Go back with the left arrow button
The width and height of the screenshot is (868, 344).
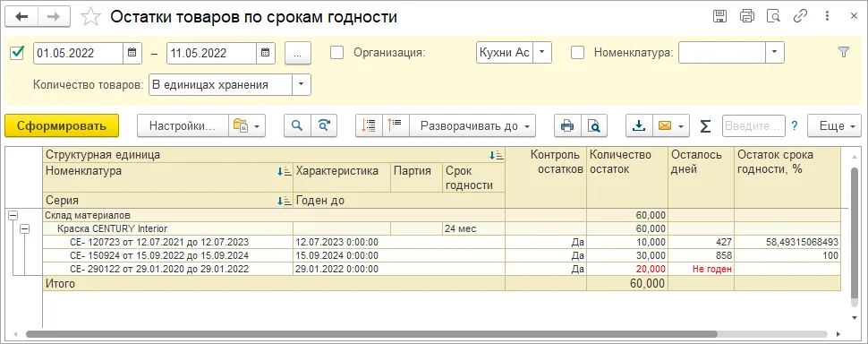tap(22, 17)
